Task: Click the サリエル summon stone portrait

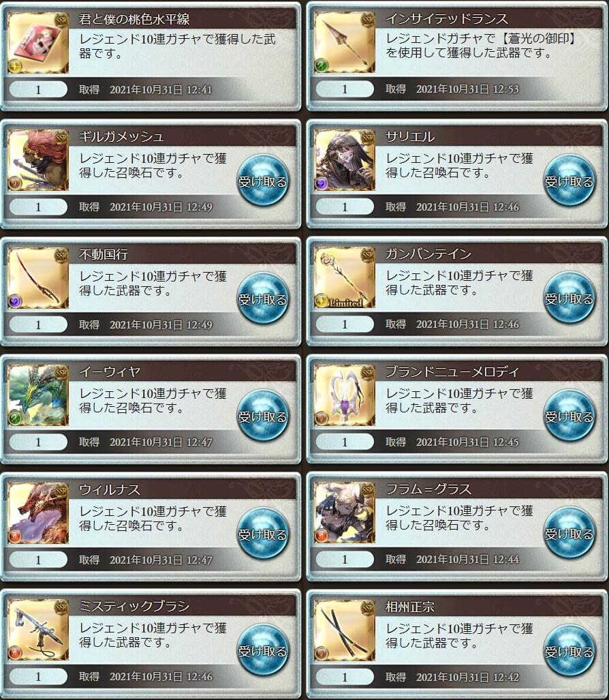Action: [x=345, y=160]
